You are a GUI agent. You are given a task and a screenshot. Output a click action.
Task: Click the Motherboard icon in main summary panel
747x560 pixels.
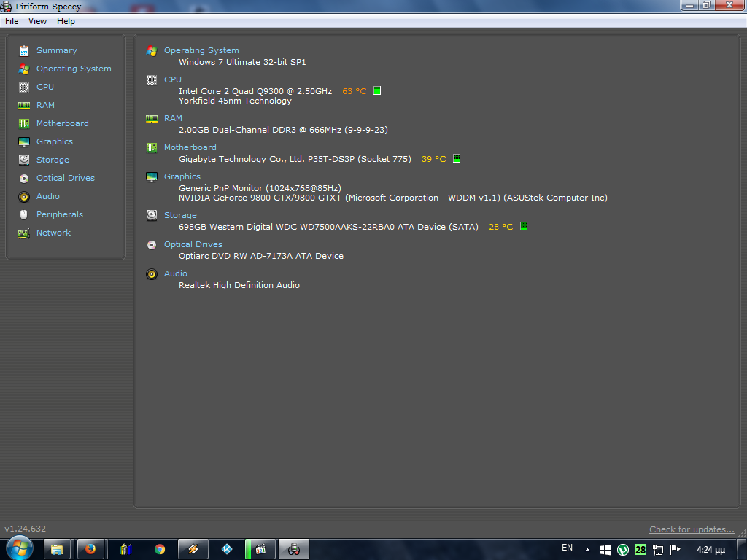[152, 147]
